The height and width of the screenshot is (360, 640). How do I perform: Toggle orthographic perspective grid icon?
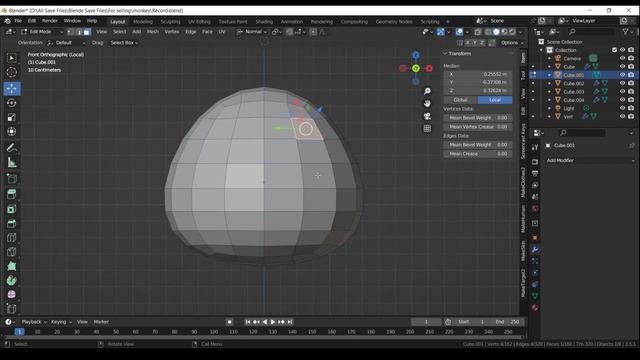pyautogui.click(x=427, y=129)
